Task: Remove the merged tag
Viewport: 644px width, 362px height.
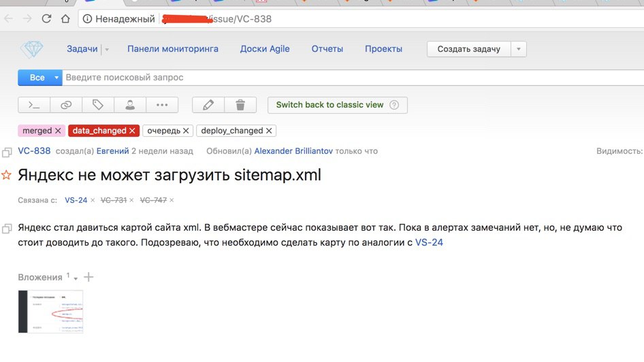Action: pyautogui.click(x=58, y=131)
